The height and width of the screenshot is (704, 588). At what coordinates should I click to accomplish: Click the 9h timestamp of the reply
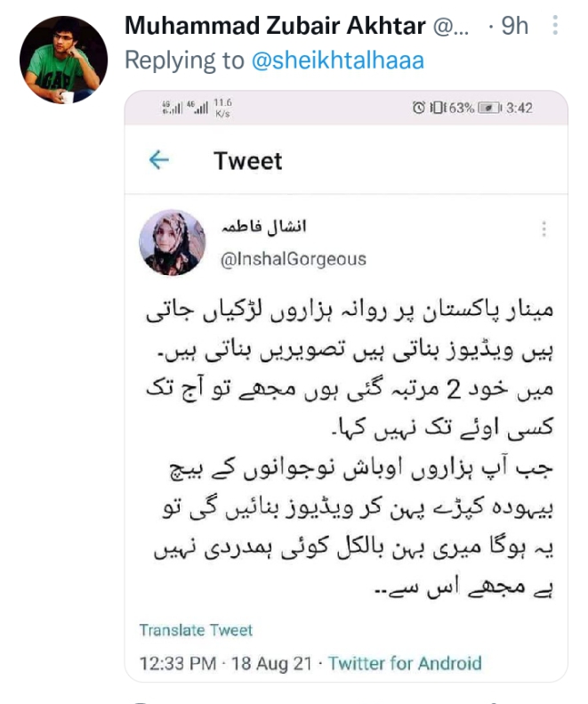click(515, 27)
